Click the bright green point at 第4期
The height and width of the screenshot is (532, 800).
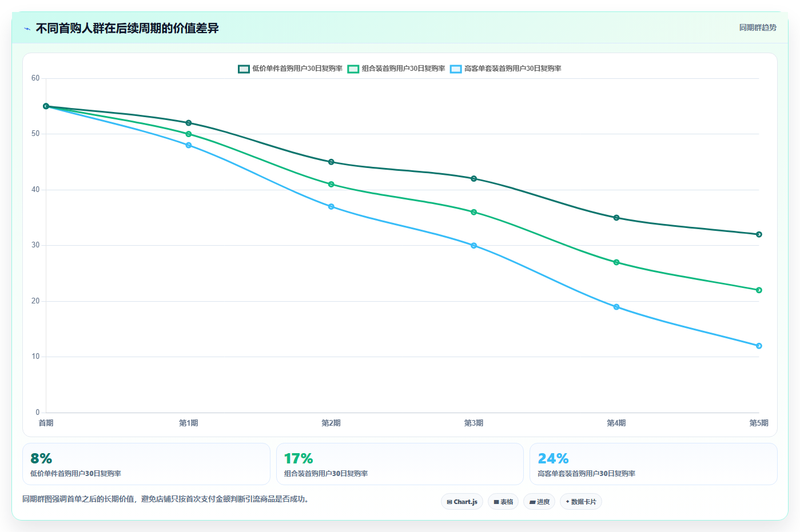(x=616, y=262)
